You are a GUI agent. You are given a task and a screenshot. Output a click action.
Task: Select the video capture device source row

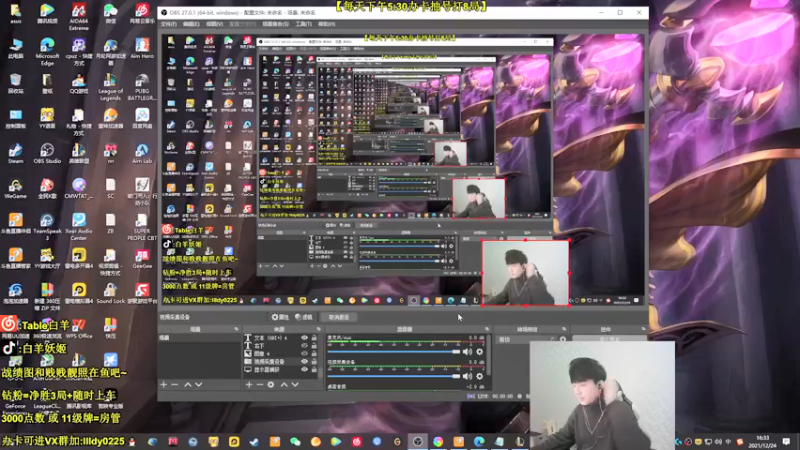282,361
